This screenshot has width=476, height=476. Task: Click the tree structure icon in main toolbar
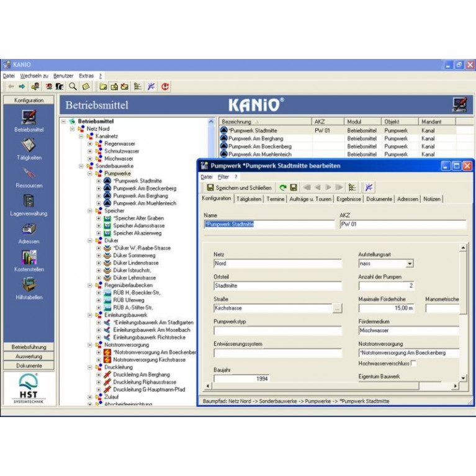138,86
